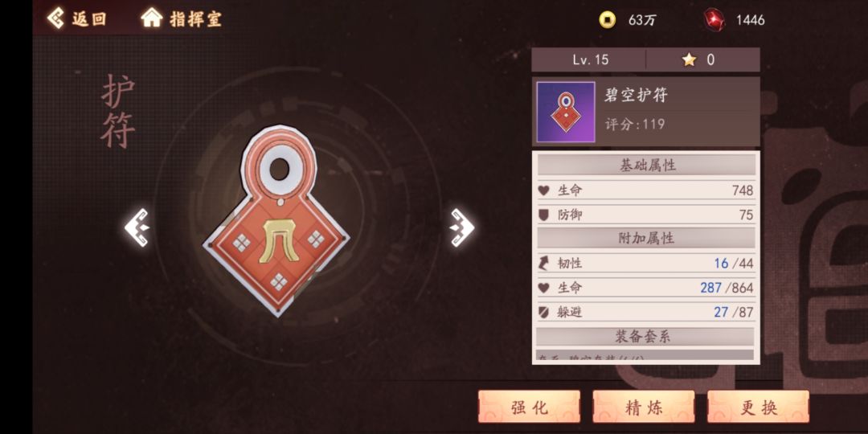Tap the large amulet model in center
868x434 pixels.
[x=278, y=222]
